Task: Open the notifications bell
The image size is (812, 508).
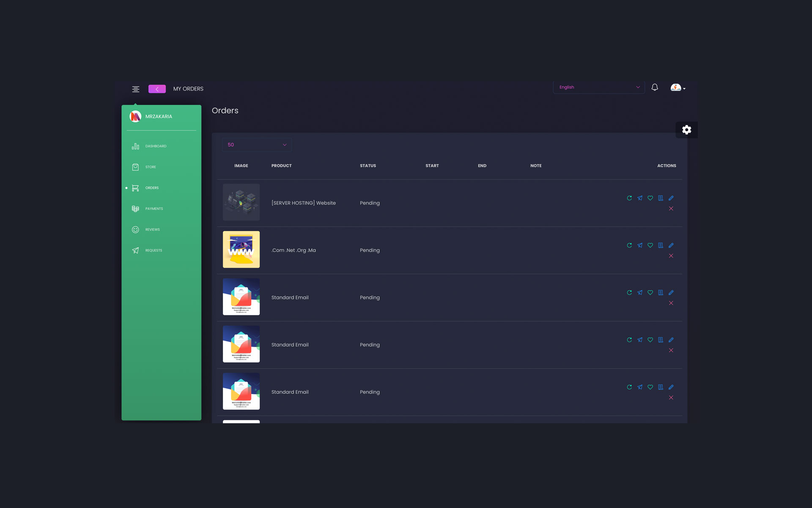Action: [655, 87]
